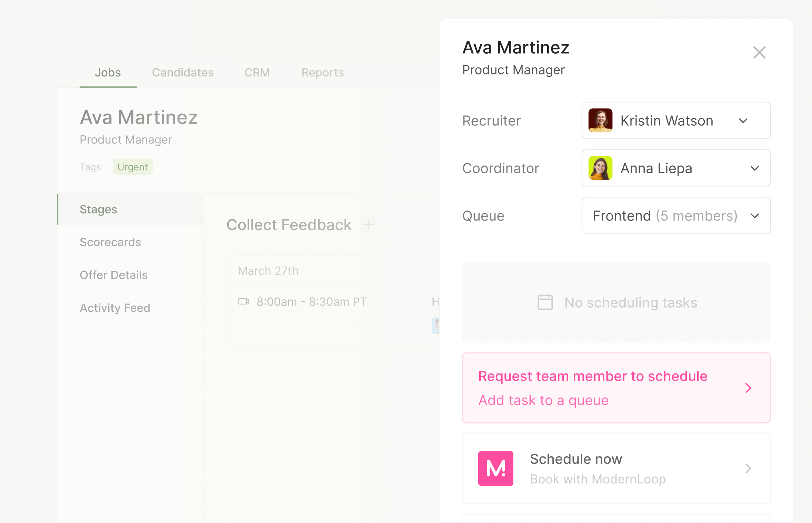Click Anna Liepa's avatar photo
Image resolution: width=812 pixels, height=523 pixels.
(x=600, y=168)
